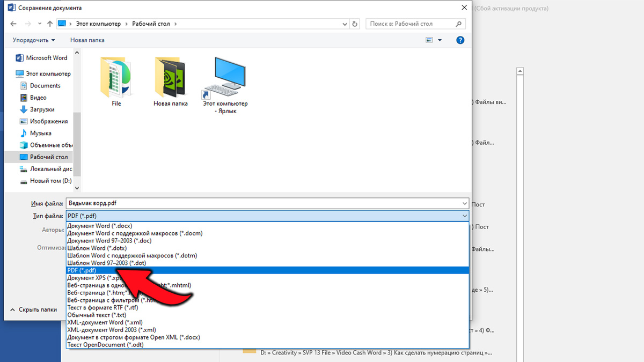Choose Обычный текст (*.txt) format
644x362 pixels.
click(267, 315)
